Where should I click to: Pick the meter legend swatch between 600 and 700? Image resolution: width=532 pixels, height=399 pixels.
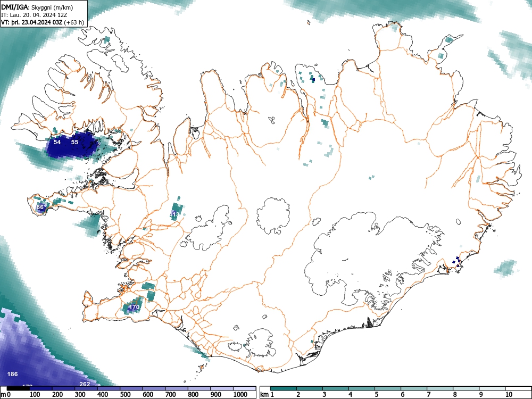pos(154,388)
